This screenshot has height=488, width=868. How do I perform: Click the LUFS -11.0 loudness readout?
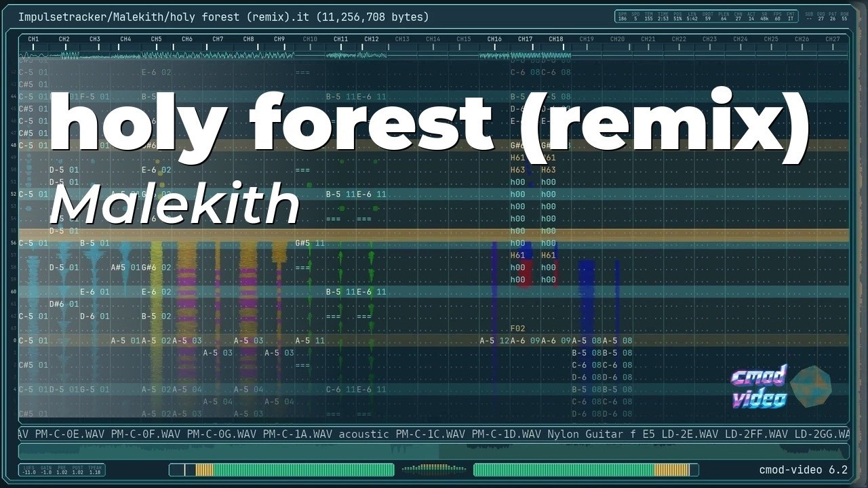tap(29, 470)
